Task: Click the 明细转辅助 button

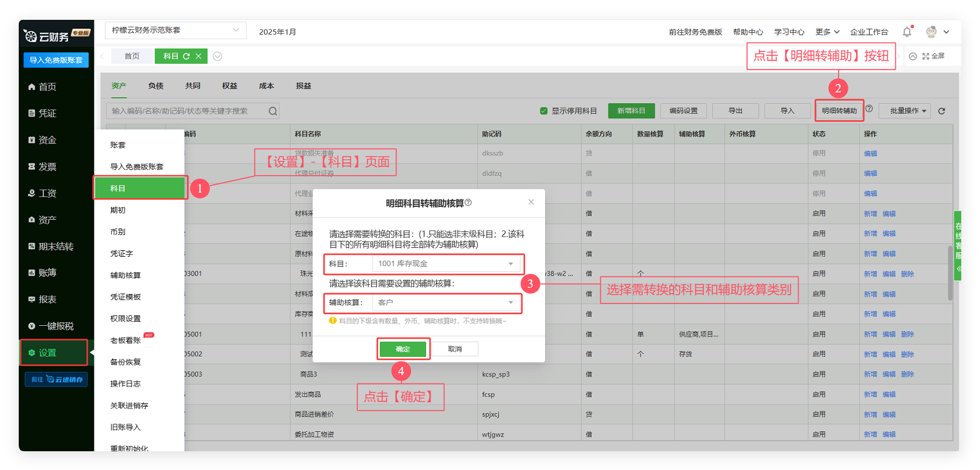Action: (839, 111)
